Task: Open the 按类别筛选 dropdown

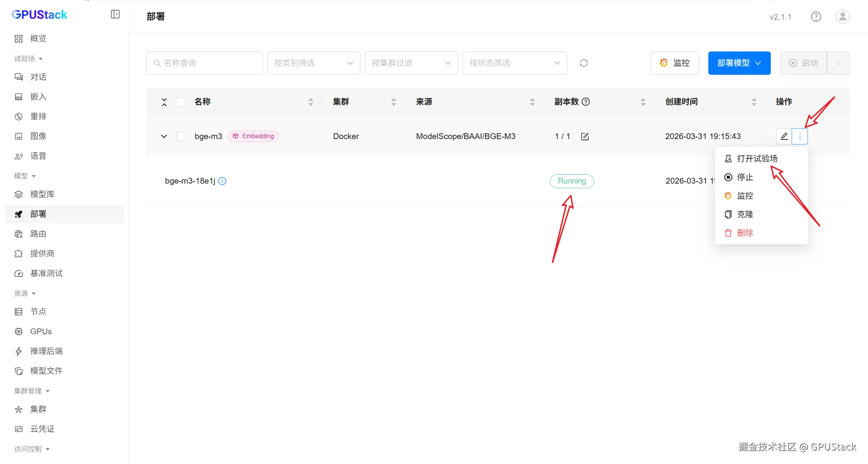Action: tap(313, 63)
